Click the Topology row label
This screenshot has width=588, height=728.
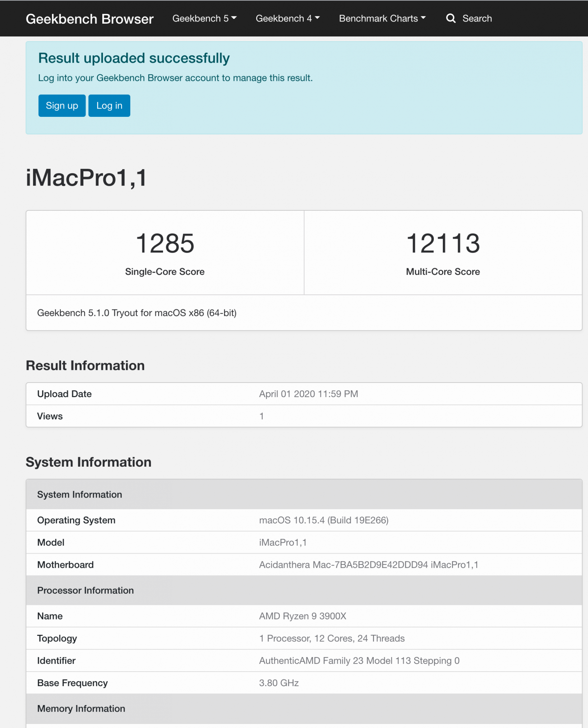[x=57, y=638]
